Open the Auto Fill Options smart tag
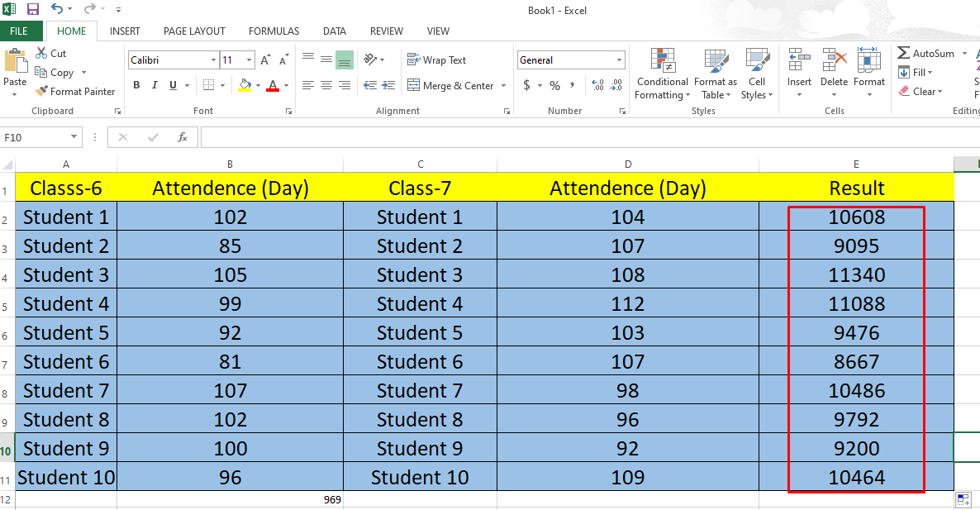The height and width of the screenshot is (510, 980). (x=963, y=499)
